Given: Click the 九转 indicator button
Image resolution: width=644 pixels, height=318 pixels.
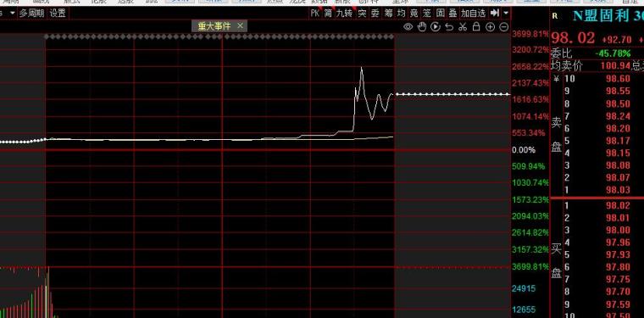Looking at the screenshot, I should click(x=344, y=14).
